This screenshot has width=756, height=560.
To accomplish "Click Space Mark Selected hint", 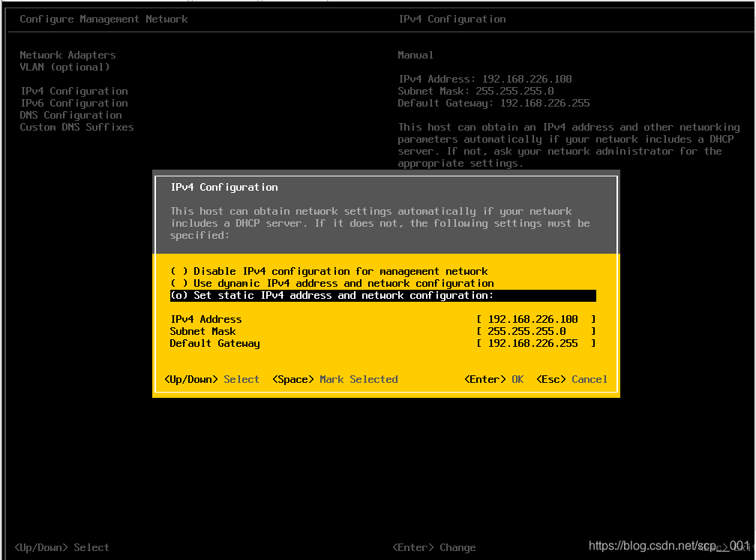I will (x=335, y=379).
